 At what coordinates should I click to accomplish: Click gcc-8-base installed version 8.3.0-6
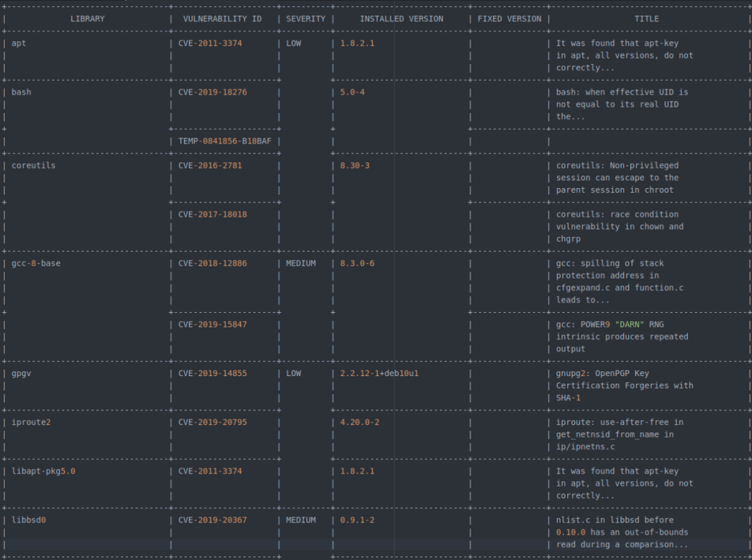[357, 263]
